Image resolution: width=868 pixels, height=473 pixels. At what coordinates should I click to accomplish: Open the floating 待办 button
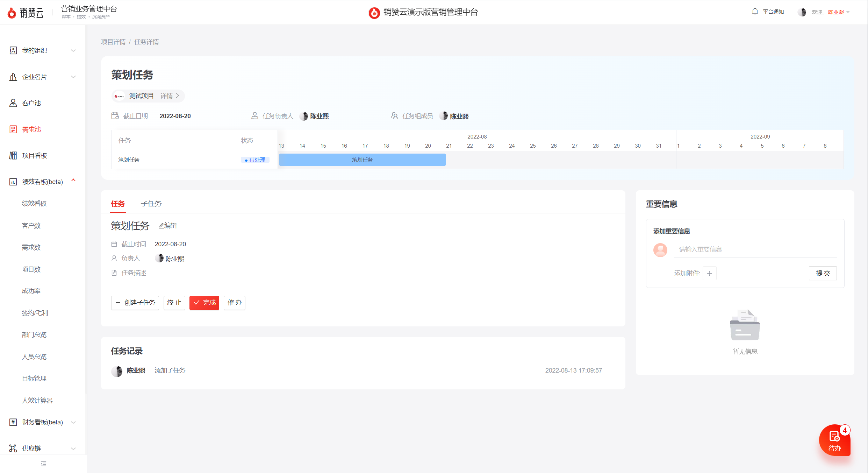(x=835, y=440)
